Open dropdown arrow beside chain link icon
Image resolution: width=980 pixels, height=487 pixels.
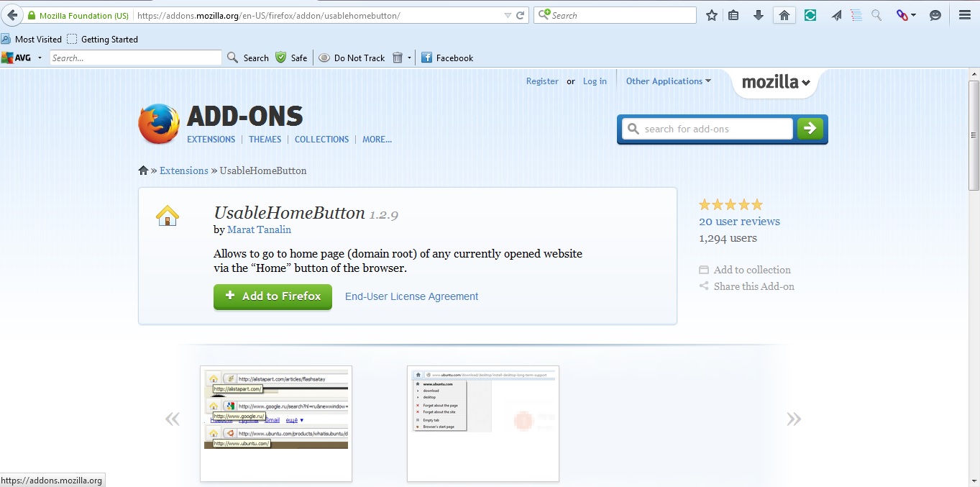coord(914,15)
